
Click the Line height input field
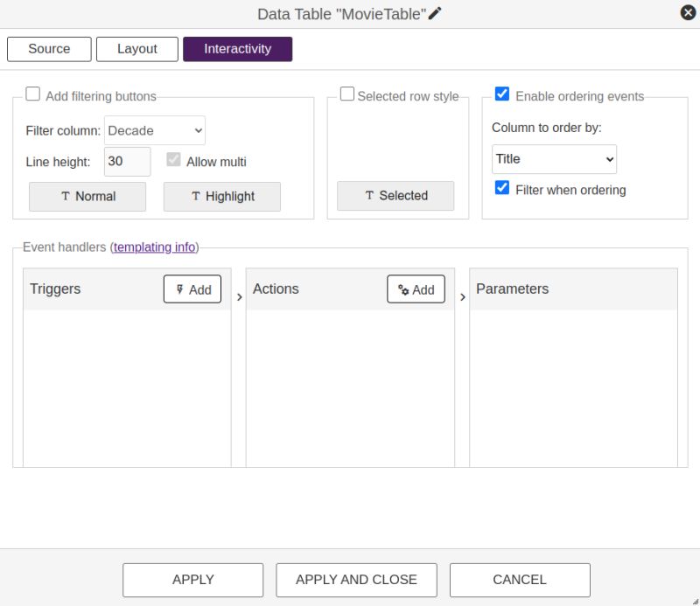pos(127,161)
